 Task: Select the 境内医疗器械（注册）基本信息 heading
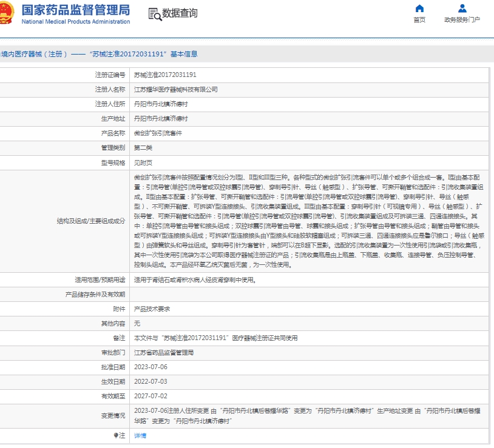tap(99, 54)
